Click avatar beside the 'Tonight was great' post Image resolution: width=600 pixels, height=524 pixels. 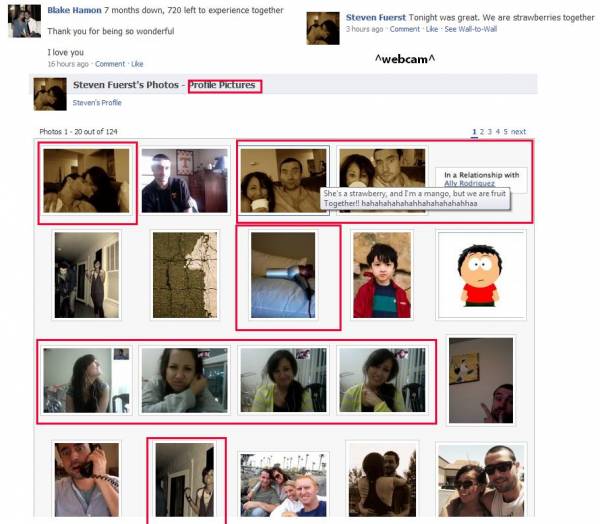click(323, 29)
